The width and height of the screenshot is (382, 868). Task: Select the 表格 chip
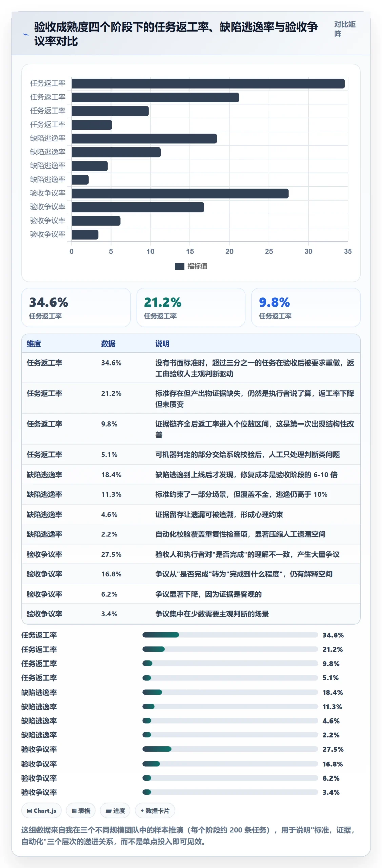(81, 811)
